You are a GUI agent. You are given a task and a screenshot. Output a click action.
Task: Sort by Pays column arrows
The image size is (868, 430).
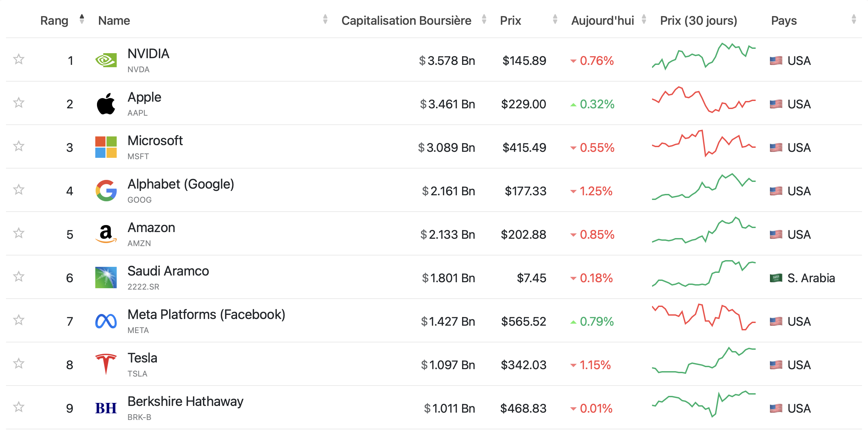click(854, 19)
